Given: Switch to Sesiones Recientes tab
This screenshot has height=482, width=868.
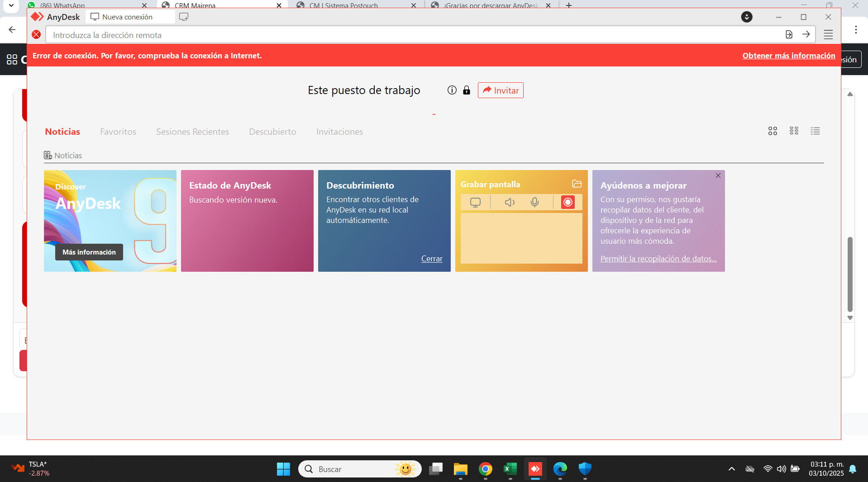Looking at the screenshot, I should pyautogui.click(x=192, y=132).
